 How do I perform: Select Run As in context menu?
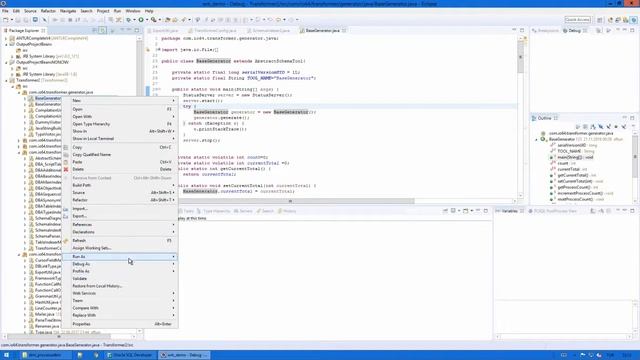coord(120,257)
